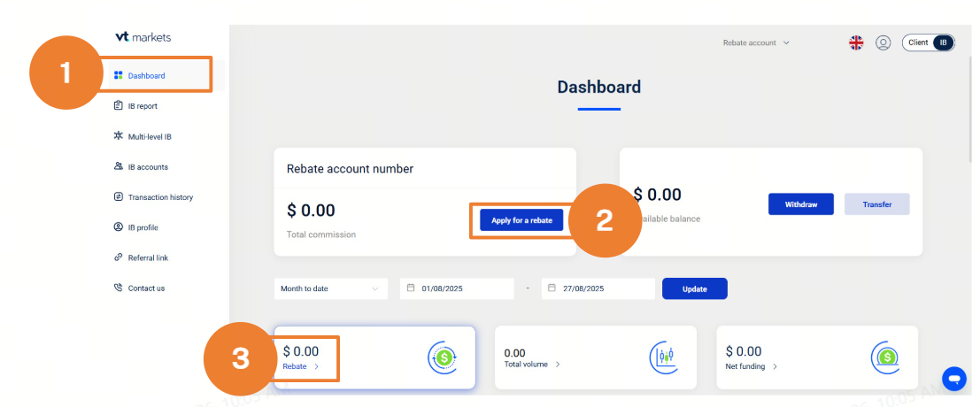
Task: Click the Withdraw button
Action: pos(800,204)
